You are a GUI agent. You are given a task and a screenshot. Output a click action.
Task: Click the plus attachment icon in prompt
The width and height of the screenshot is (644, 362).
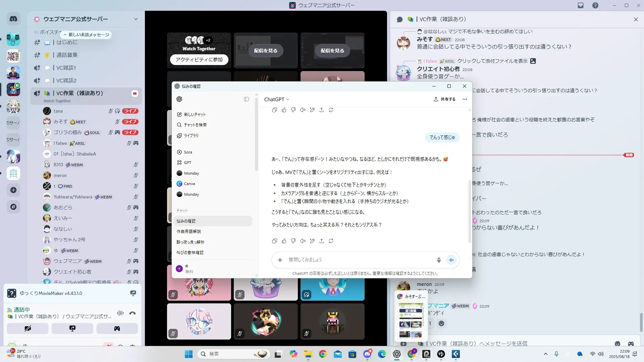point(280,260)
